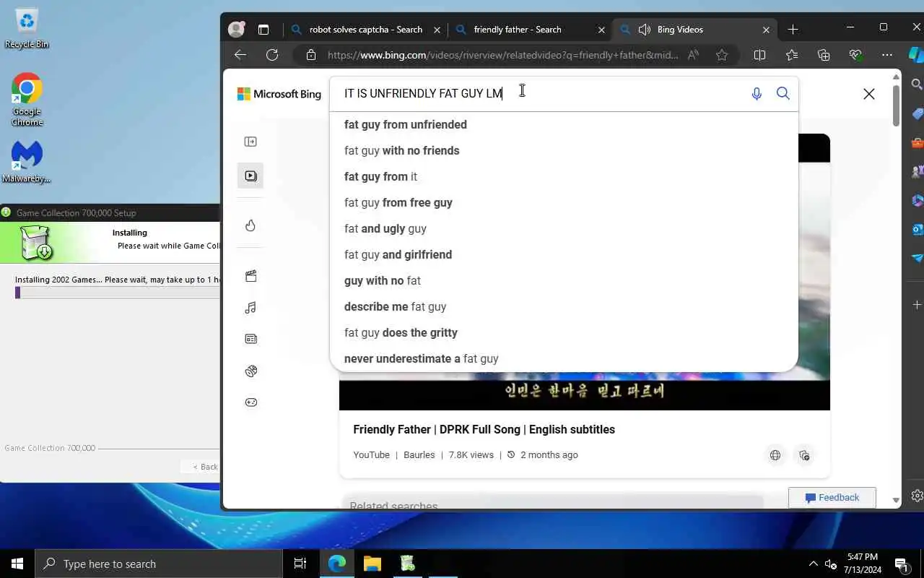Click the Game Collection install progress bar
The width and height of the screenshot is (924, 578).
[x=118, y=293]
